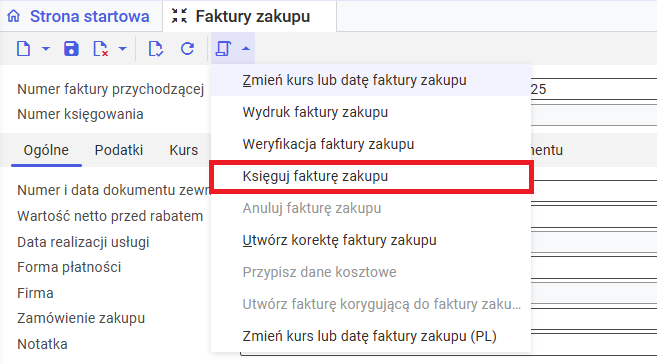The image size is (657, 364).
Task: Select Zmień kurs lub datę faktury zakupu (PL)
Action: 371,336
